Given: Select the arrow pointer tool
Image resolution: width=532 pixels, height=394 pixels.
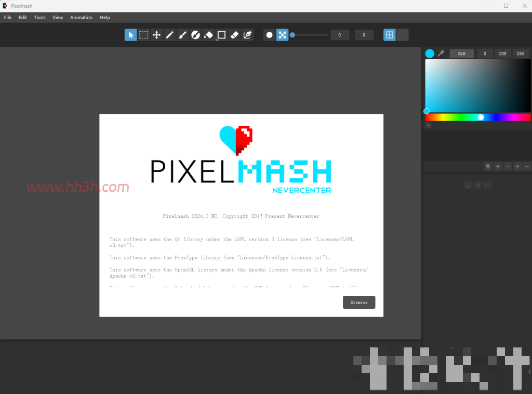Looking at the screenshot, I should point(130,35).
